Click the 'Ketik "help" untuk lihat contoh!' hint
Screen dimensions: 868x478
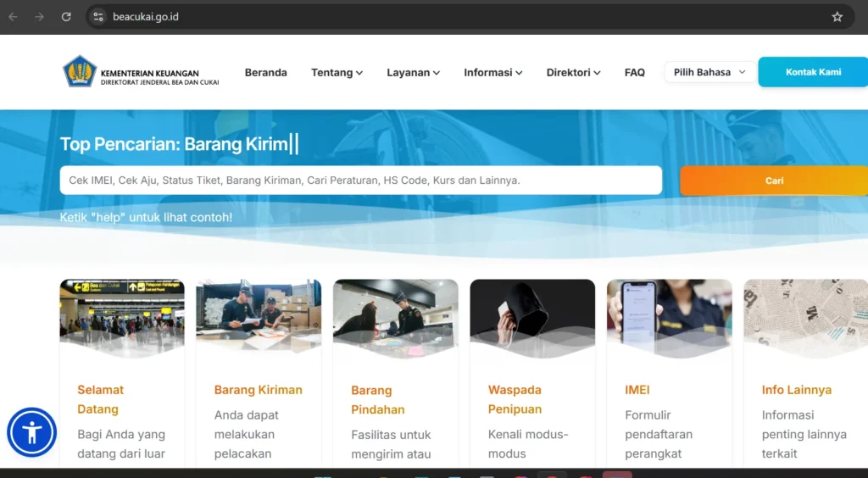[x=146, y=218]
